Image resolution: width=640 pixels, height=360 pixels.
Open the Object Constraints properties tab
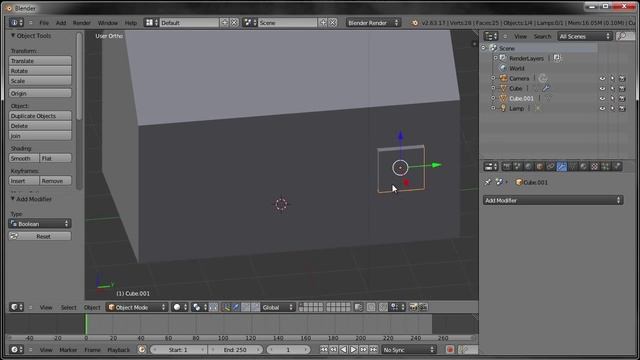551,167
